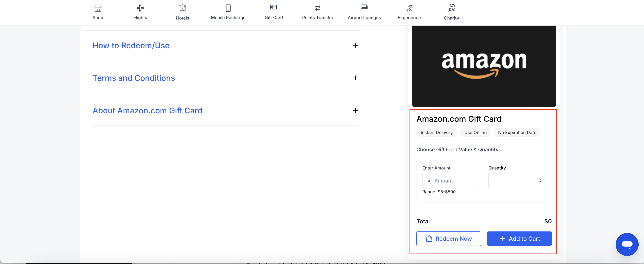The width and height of the screenshot is (644, 264).
Task: Click the Redeem Now button
Action: coord(448,238)
